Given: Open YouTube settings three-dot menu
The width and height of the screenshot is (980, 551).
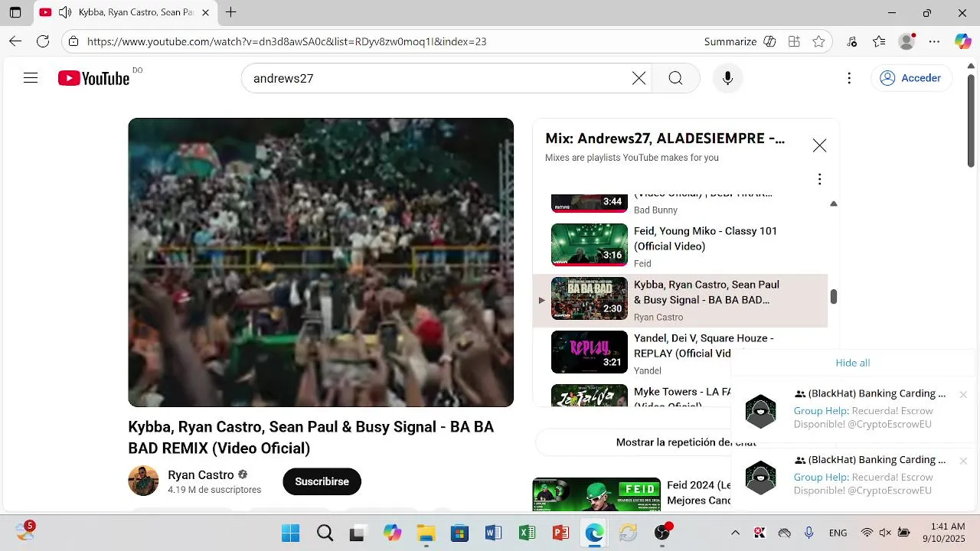Looking at the screenshot, I should click(x=849, y=78).
